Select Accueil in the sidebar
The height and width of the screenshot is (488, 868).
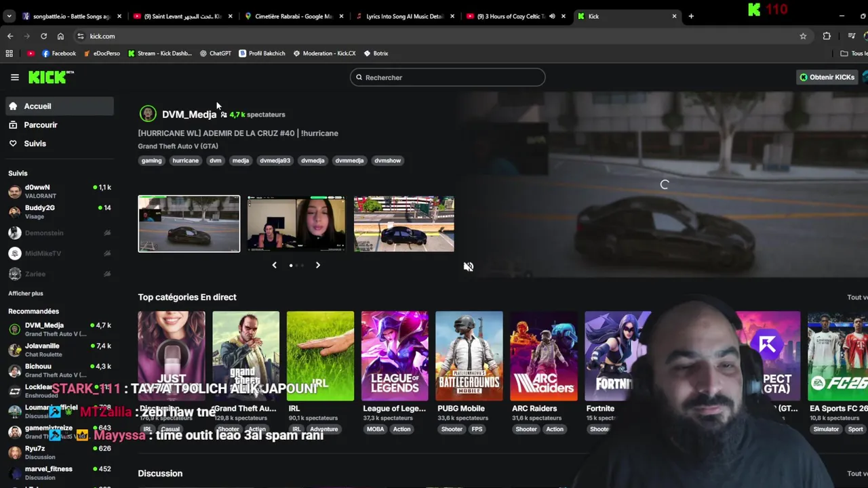61,106
